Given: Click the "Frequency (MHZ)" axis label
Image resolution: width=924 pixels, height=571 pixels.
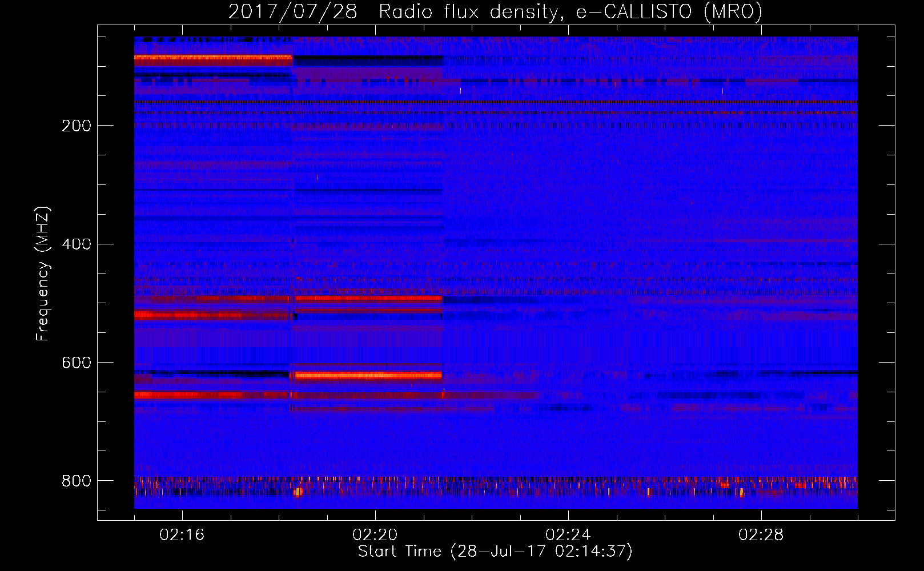Looking at the screenshot, I should coord(43,274).
